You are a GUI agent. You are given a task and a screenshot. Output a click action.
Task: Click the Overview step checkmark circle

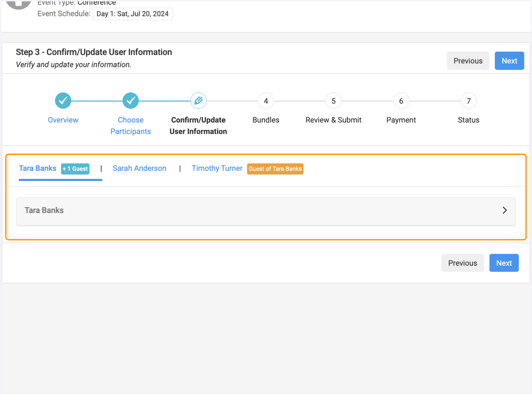tap(63, 101)
